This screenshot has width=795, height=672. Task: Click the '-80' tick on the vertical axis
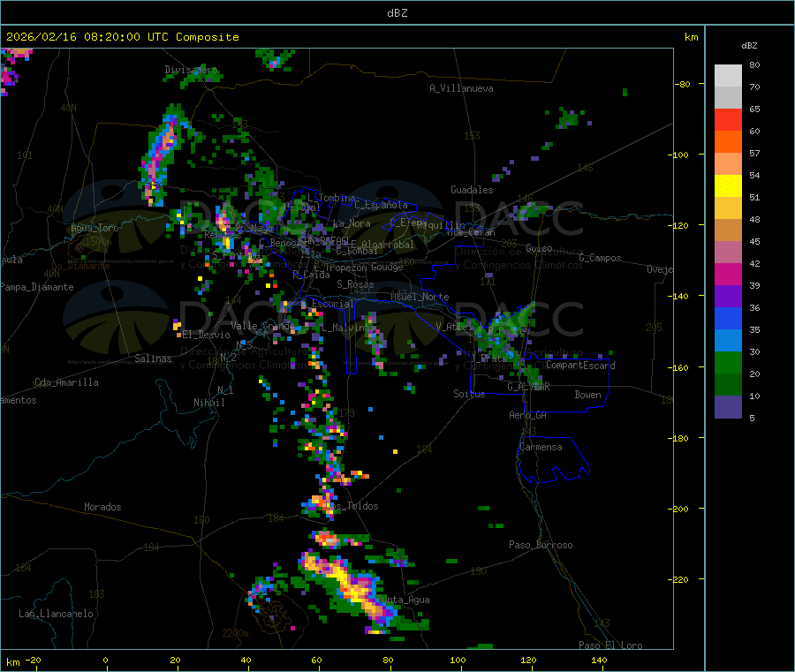(681, 84)
